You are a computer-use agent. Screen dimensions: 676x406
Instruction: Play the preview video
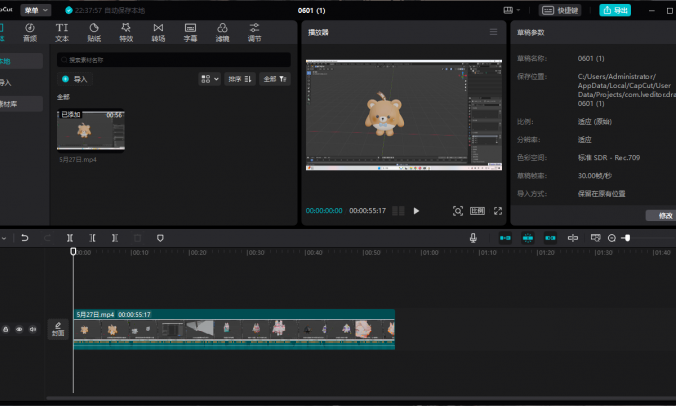[x=416, y=211]
